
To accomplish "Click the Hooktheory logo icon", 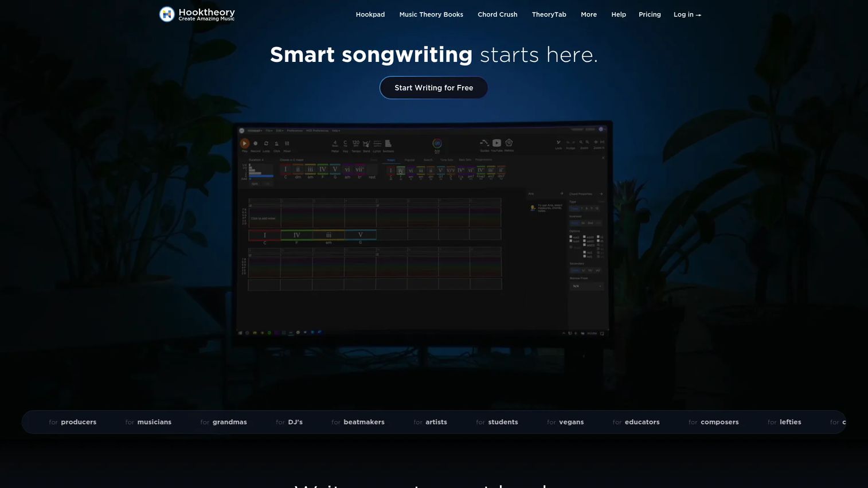I will point(167,14).
